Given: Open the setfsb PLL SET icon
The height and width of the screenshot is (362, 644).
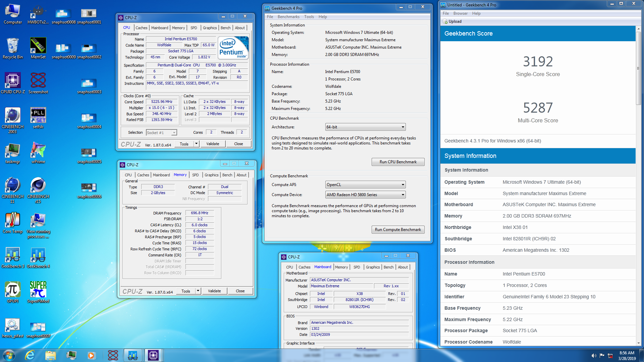Looking at the screenshot, I should [38, 118].
